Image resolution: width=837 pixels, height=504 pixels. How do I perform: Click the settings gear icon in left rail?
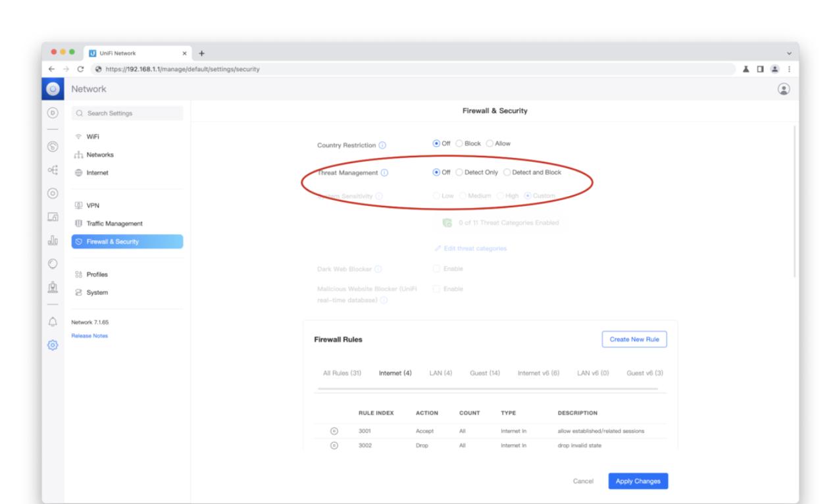[53, 343]
